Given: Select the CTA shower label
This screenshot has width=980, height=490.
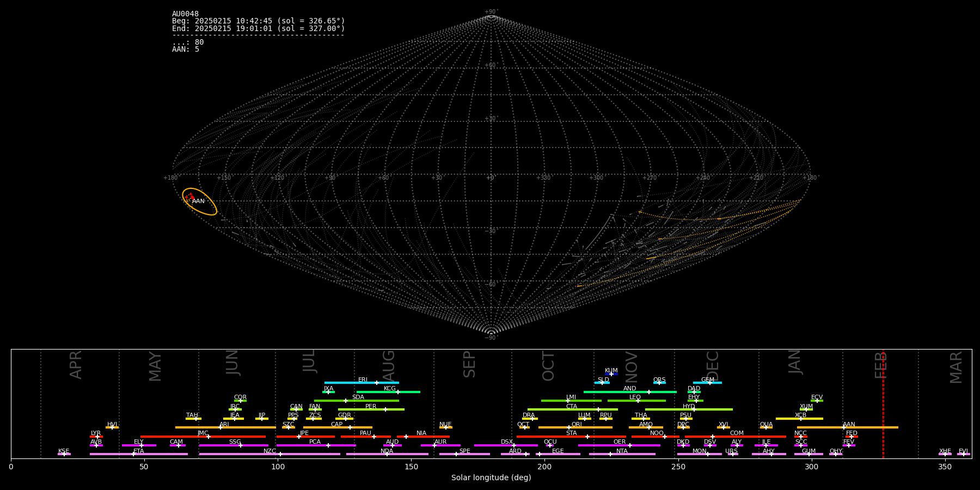Looking at the screenshot, I should coord(572,407).
